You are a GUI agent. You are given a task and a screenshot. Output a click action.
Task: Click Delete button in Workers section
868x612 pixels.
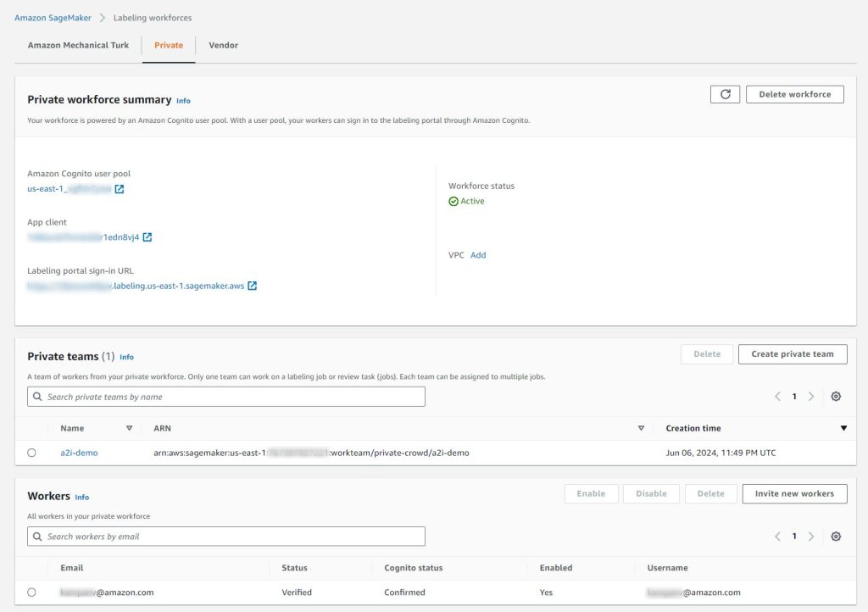click(711, 493)
